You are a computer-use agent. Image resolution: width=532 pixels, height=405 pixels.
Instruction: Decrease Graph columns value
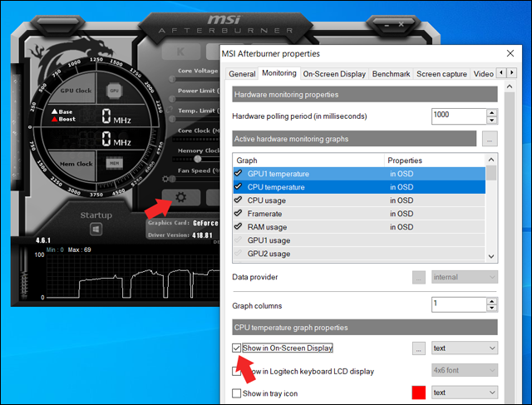click(x=491, y=309)
